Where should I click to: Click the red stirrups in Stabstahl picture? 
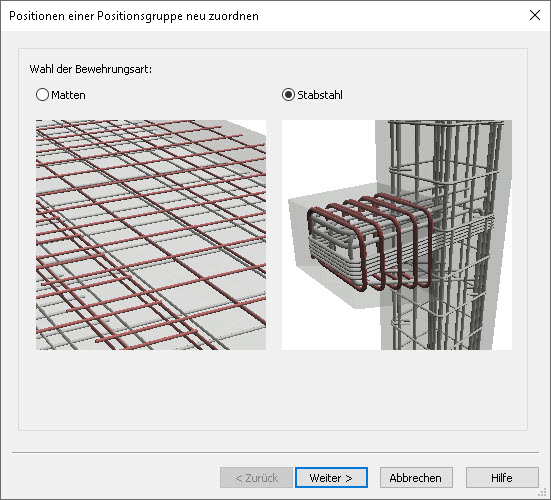coord(369,242)
